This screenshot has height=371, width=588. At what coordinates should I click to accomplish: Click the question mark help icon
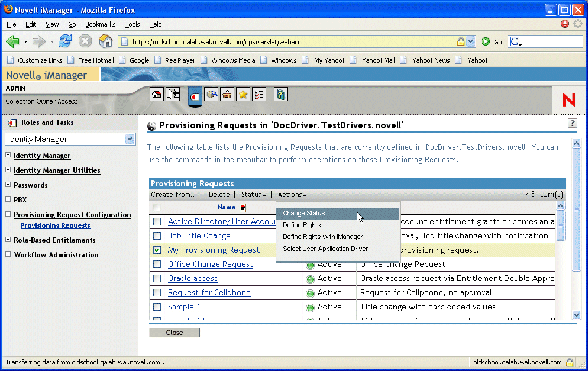point(572,123)
